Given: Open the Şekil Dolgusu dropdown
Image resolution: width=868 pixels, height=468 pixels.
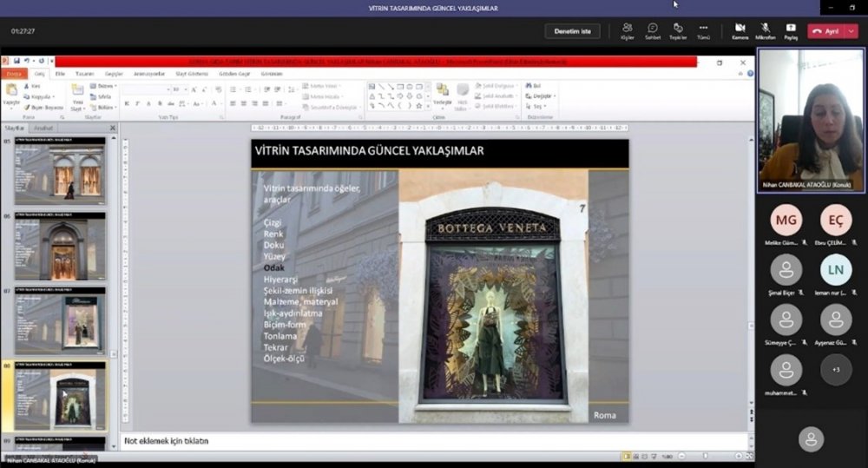Looking at the screenshot, I should click(x=496, y=86).
